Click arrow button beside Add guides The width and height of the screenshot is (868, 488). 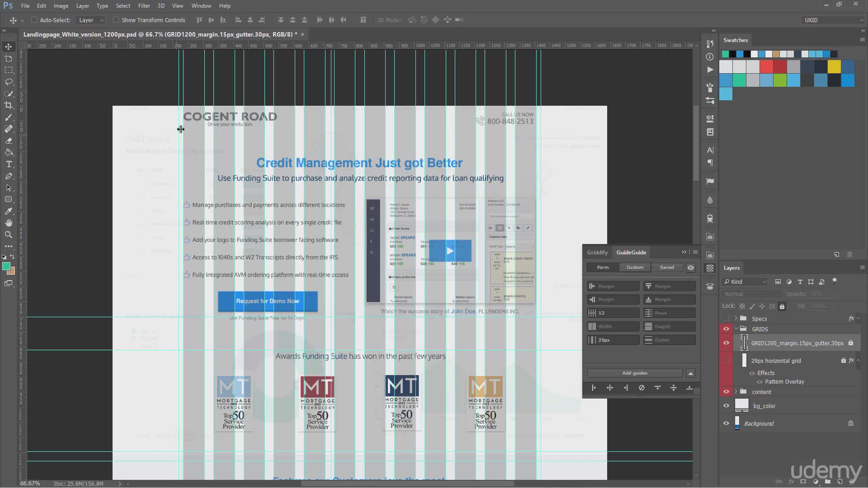690,373
